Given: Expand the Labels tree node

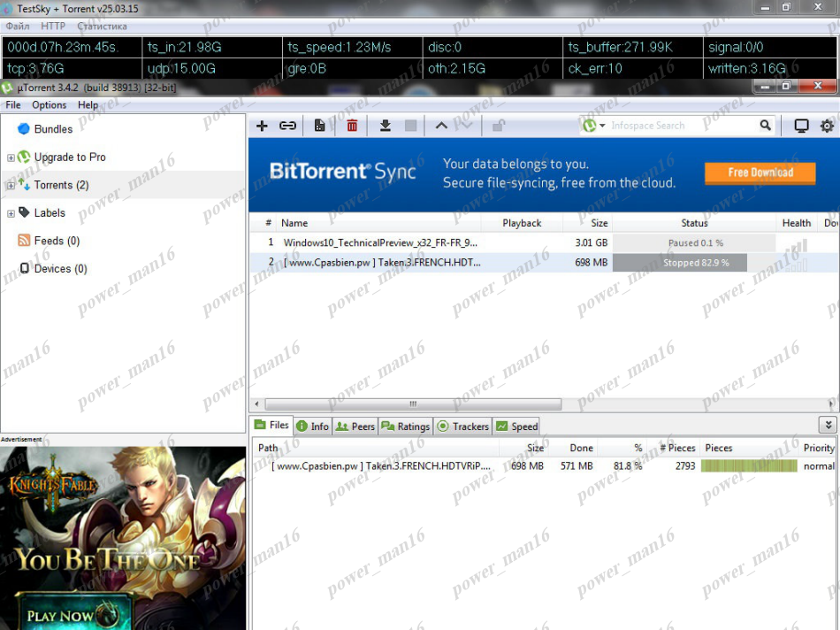Looking at the screenshot, I should point(11,213).
